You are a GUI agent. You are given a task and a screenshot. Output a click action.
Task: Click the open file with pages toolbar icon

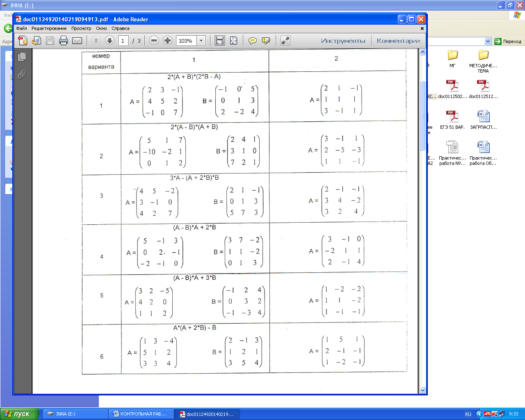tap(37, 41)
